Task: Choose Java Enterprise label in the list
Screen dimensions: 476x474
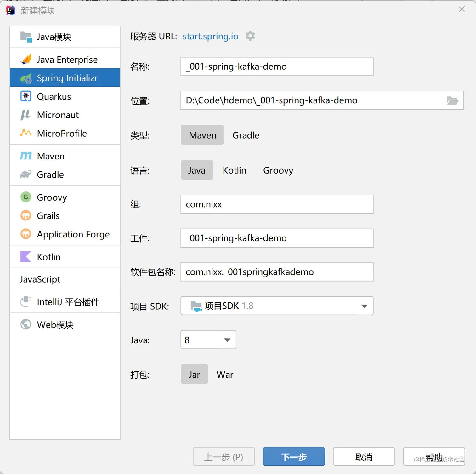Action: 67,60
